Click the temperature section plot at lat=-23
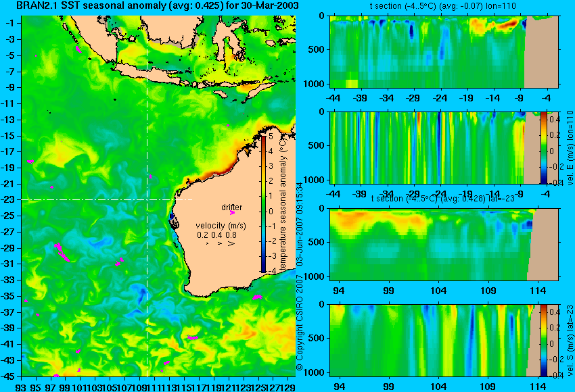The image size is (575, 392). coord(444,245)
